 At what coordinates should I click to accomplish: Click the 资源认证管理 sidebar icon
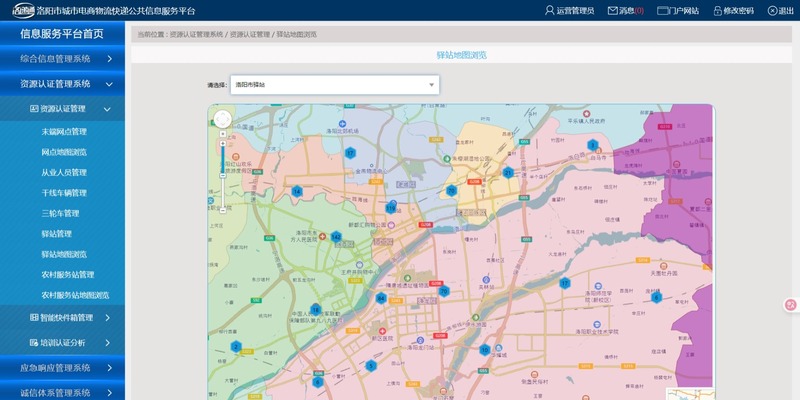coord(34,109)
